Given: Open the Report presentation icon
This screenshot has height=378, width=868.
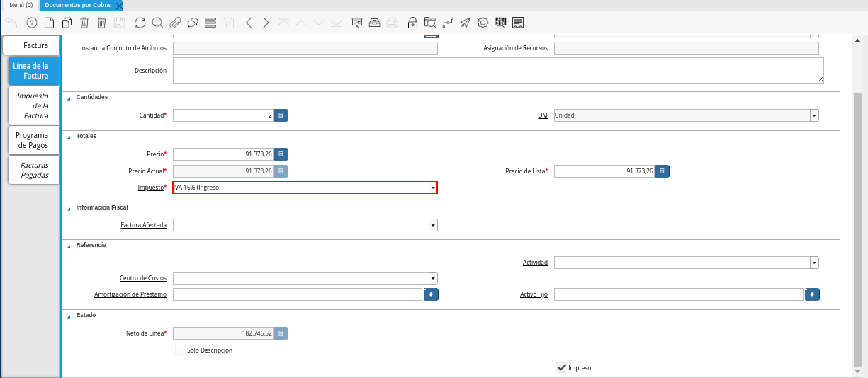Looking at the screenshot, I should [x=357, y=23].
